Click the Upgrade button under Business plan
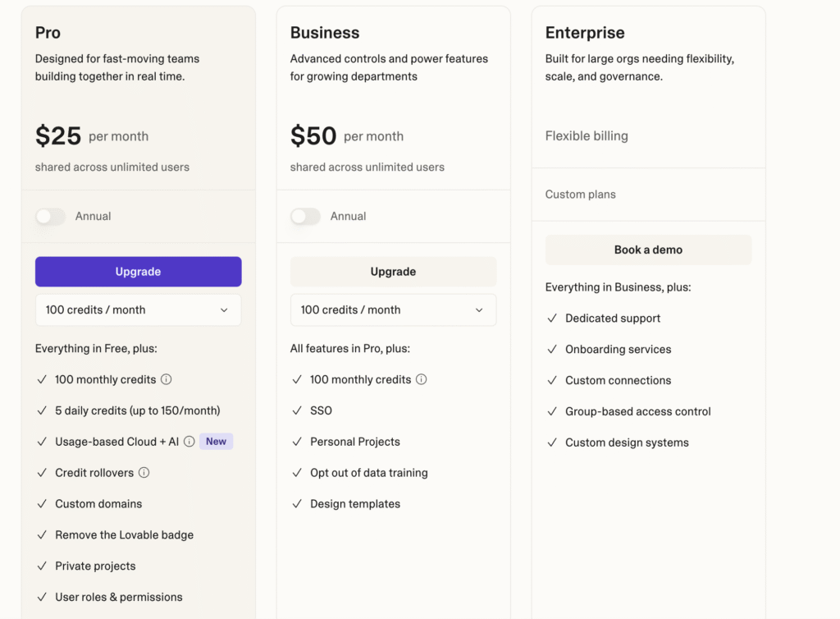The width and height of the screenshot is (840, 619). [393, 272]
